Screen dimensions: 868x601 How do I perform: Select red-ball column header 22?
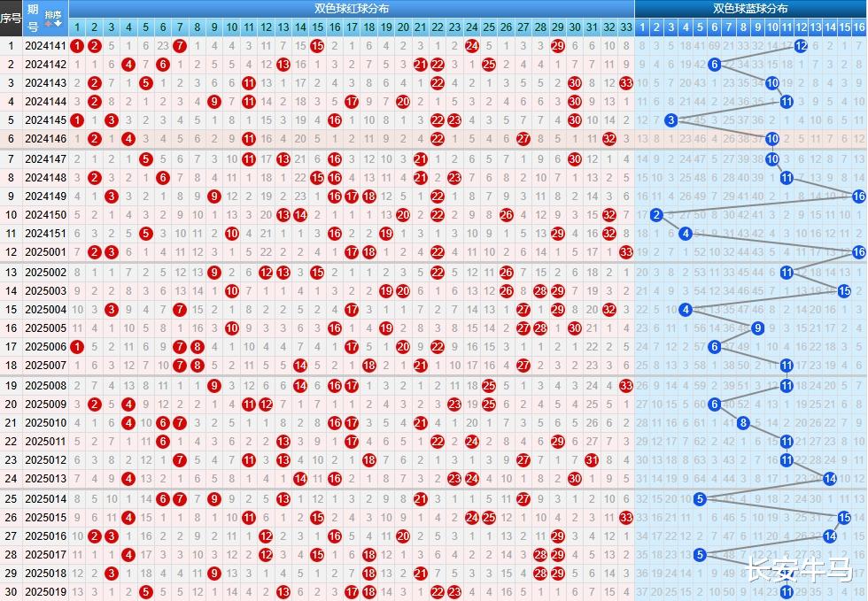click(438, 27)
